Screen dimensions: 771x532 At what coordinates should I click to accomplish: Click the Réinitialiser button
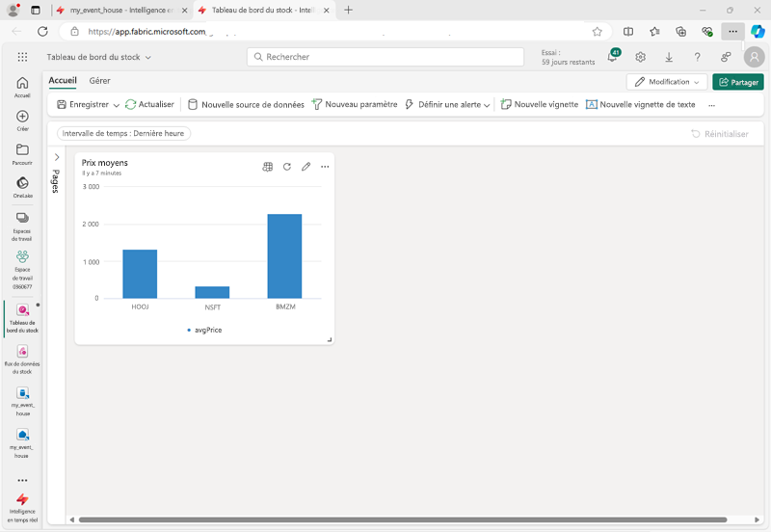720,134
